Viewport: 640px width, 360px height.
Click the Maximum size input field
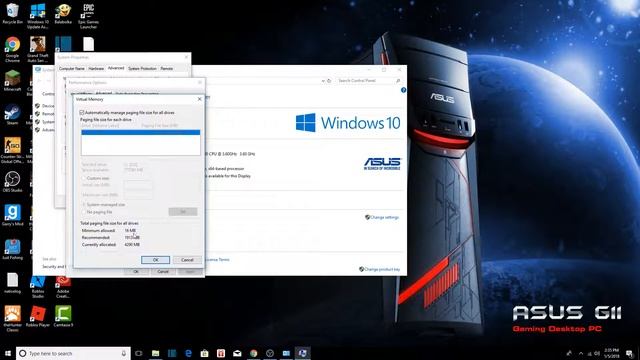pos(138,195)
